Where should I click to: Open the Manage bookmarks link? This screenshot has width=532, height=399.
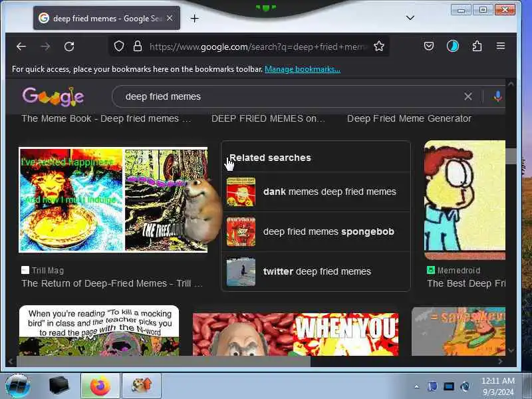pyautogui.click(x=303, y=69)
